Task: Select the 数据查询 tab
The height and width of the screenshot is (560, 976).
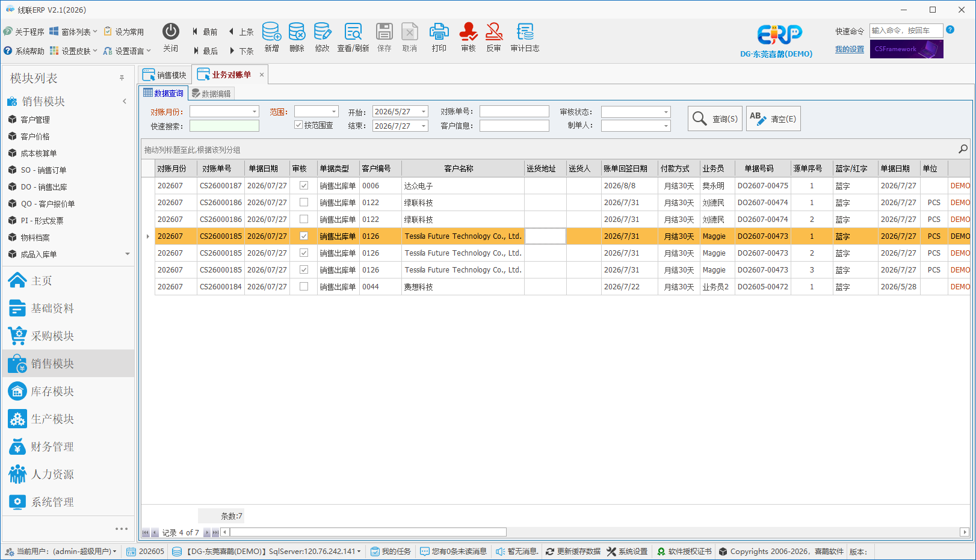Action: (x=164, y=93)
